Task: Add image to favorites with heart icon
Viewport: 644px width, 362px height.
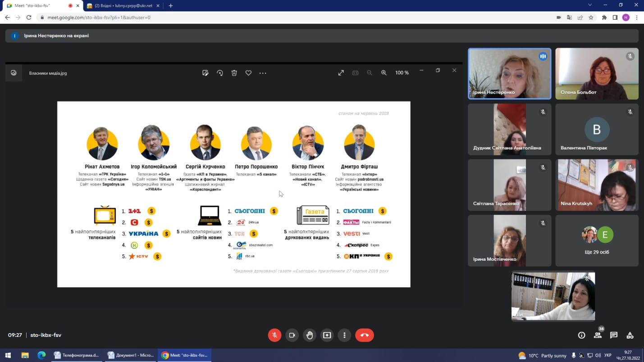Action: click(248, 73)
